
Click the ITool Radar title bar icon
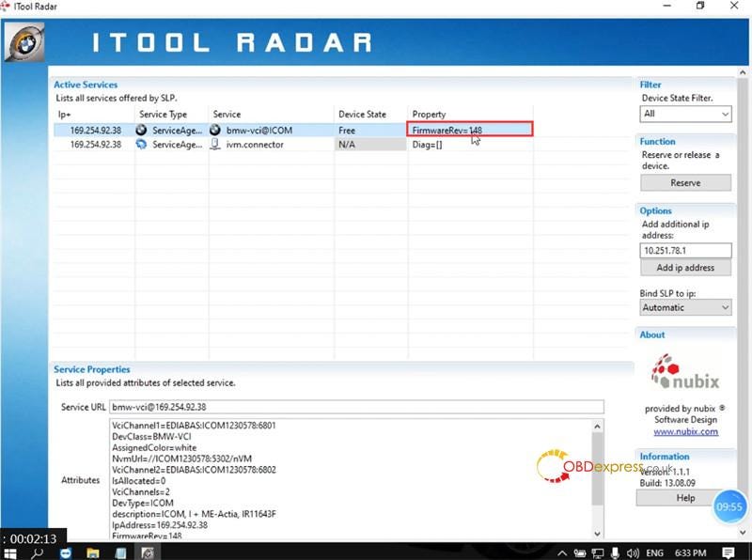coord(6,6)
